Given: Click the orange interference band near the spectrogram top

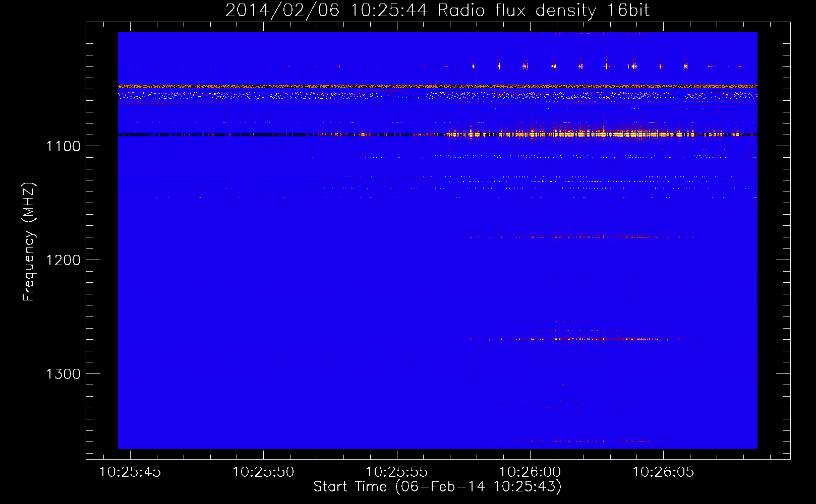Looking at the screenshot, I should click(x=437, y=86).
